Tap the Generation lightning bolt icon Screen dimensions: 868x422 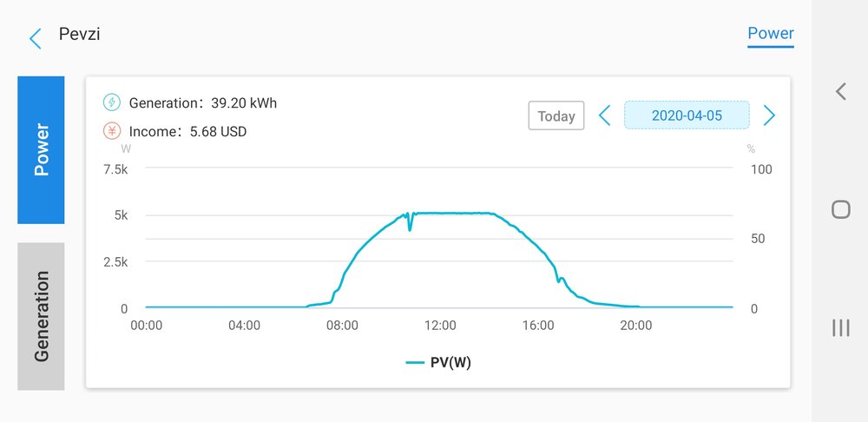point(112,102)
